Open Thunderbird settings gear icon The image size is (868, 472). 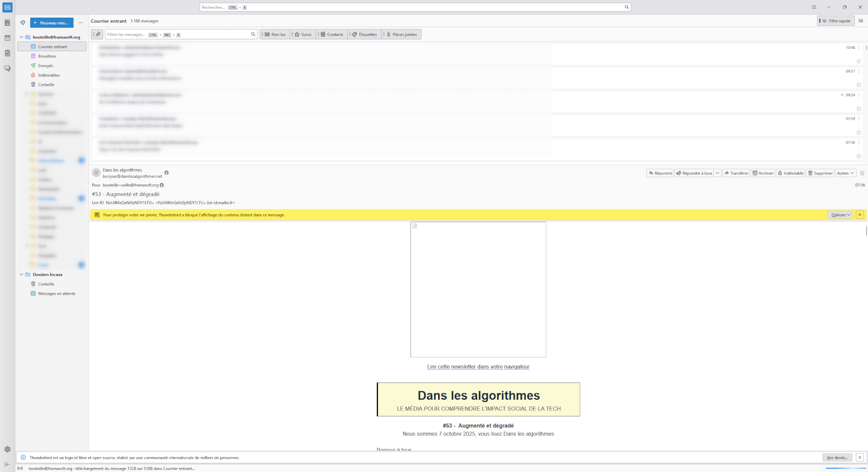(x=7, y=449)
